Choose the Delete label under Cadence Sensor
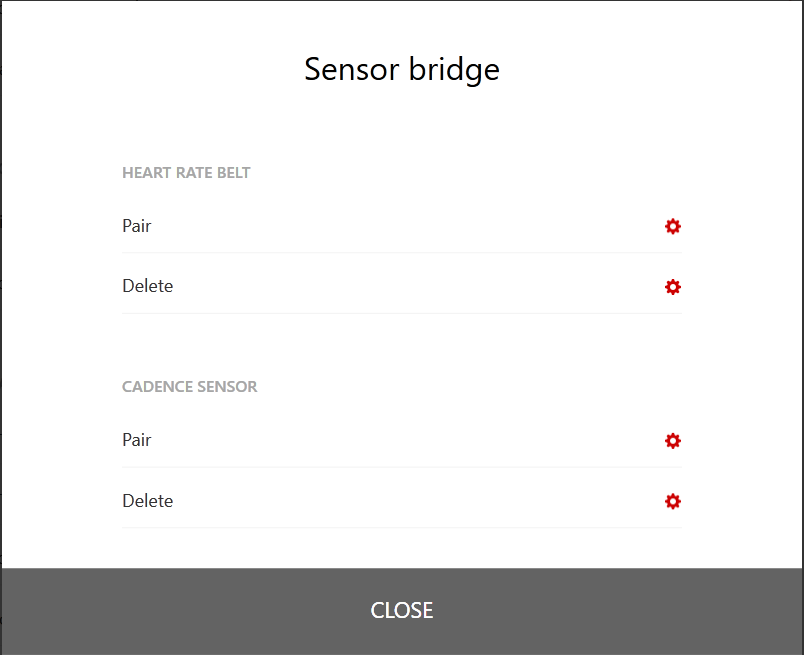The image size is (804, 655). [x=148, y=501]
